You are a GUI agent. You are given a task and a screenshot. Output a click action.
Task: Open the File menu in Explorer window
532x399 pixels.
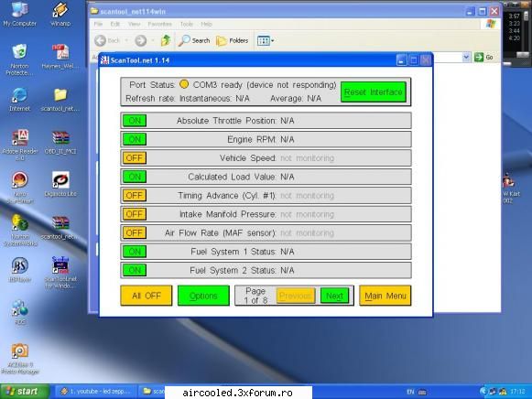(x=98, y=24)
